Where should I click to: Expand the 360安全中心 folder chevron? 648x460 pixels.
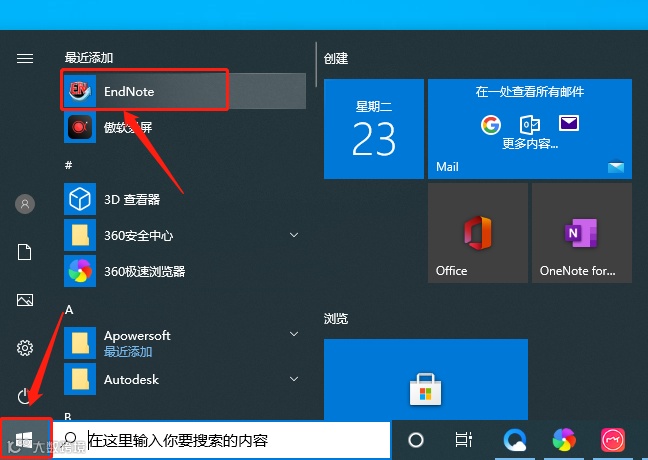pos(294,235)
